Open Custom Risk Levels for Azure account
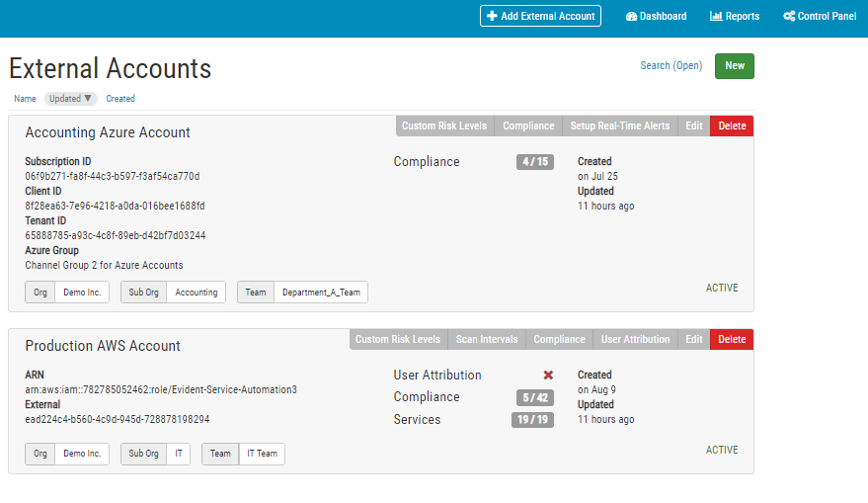Viewport: 868px width, 503px height. pyautogui.click(x=444, y=126)
